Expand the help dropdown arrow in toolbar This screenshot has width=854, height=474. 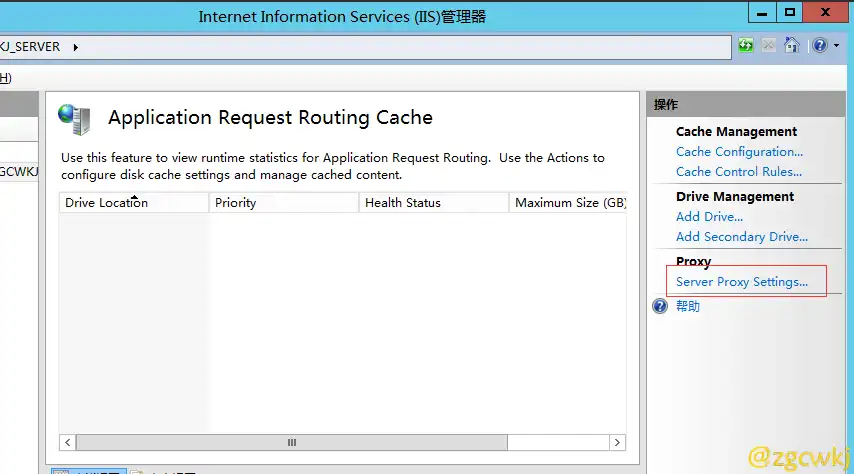pyautogui.click(x=837, y=46)
